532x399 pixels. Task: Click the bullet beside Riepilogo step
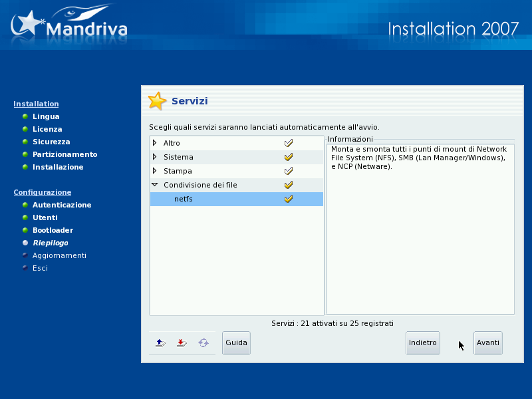(25, 243)
